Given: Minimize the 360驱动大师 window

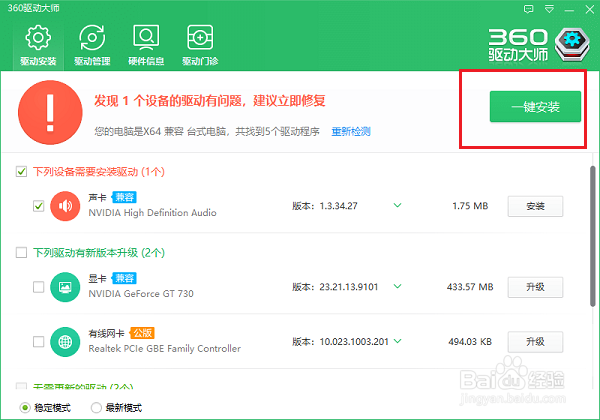Looking at the screenshot, I should 569,10.
